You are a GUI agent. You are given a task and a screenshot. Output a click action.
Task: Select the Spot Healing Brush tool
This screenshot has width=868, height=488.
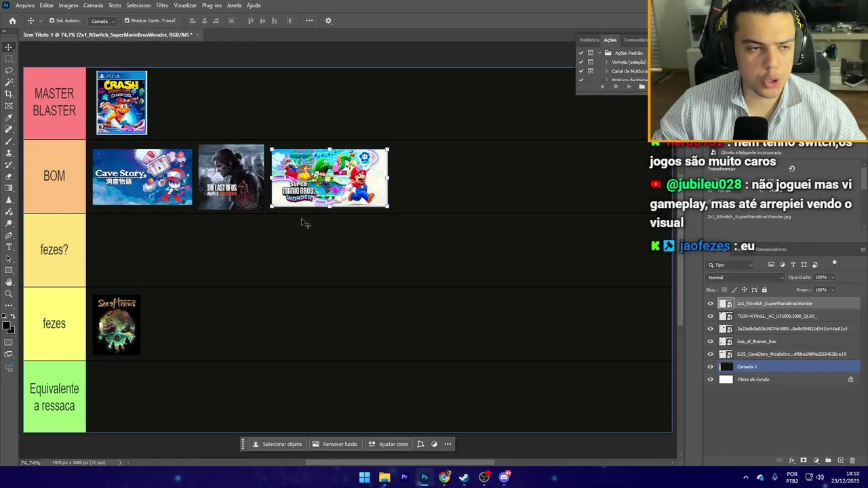[9, 129]
